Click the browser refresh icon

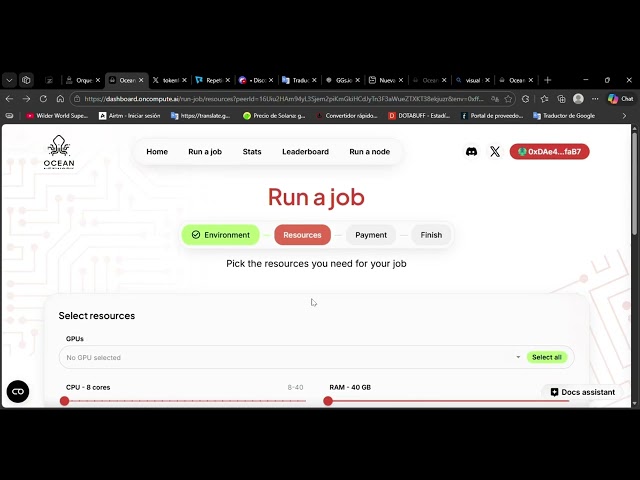pyautogui.click(x=43, y=99)
